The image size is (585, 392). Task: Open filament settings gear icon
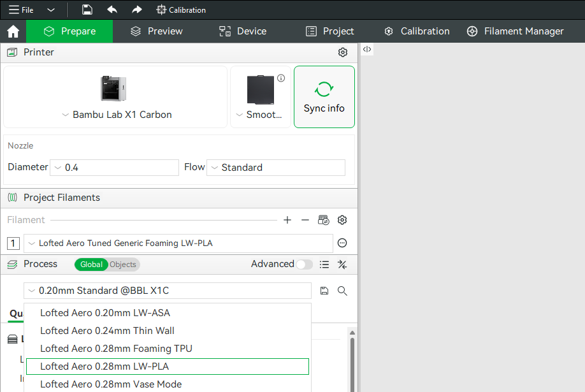(342, 221)
